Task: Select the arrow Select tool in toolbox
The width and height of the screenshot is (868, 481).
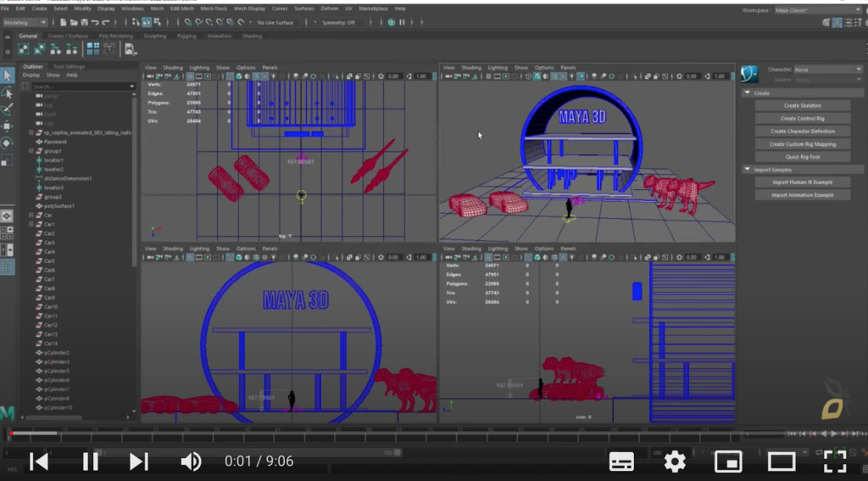Action: pos(7,75)
